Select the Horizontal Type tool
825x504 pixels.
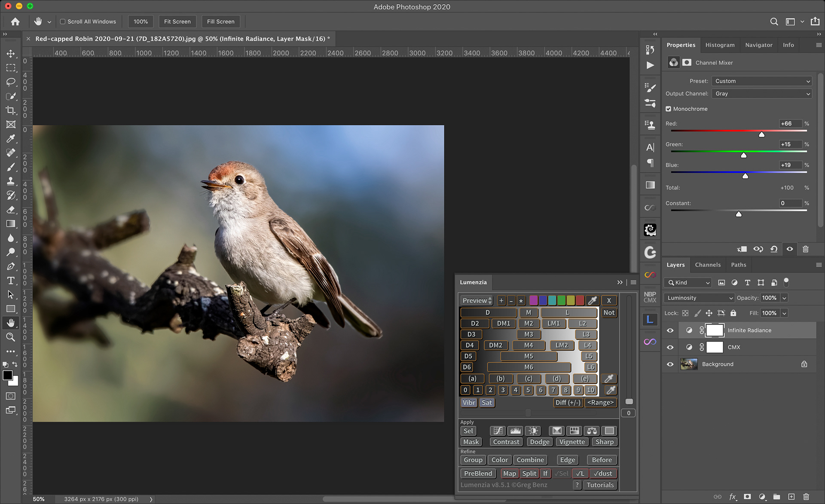pos(11,281)
